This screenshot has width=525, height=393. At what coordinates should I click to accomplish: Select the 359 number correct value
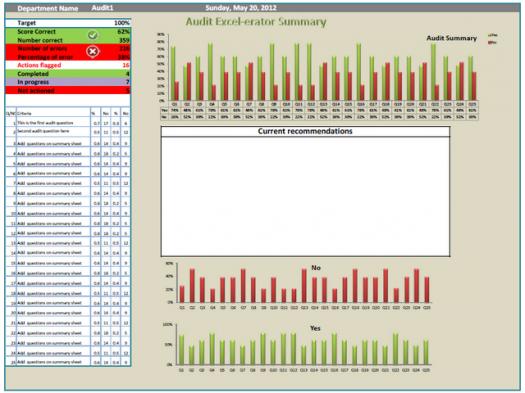click(124, 40)
